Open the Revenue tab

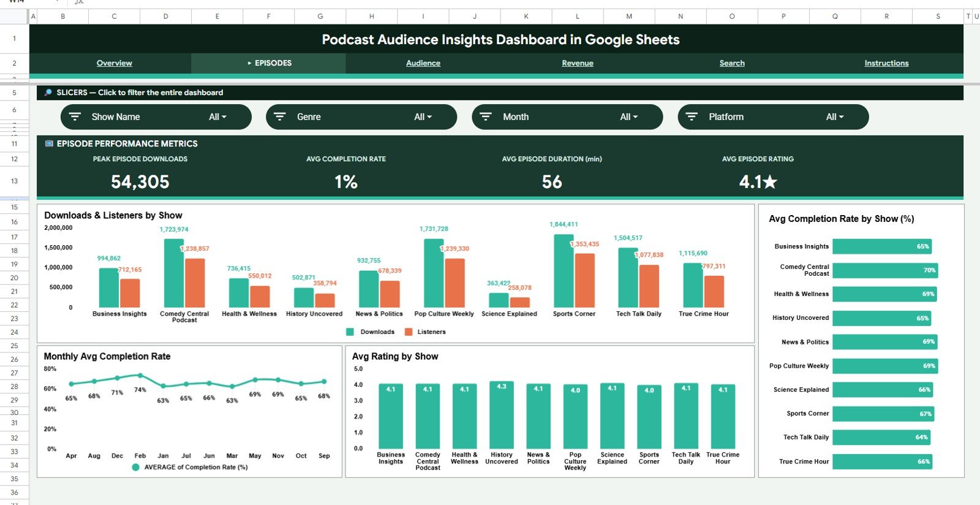(578, 63)
